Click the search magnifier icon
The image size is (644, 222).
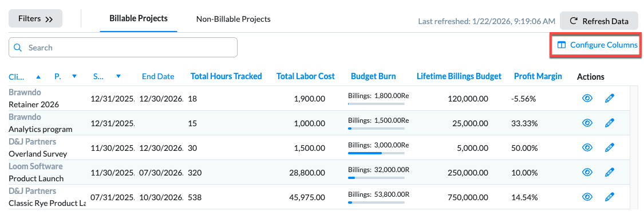pos(18,48)
